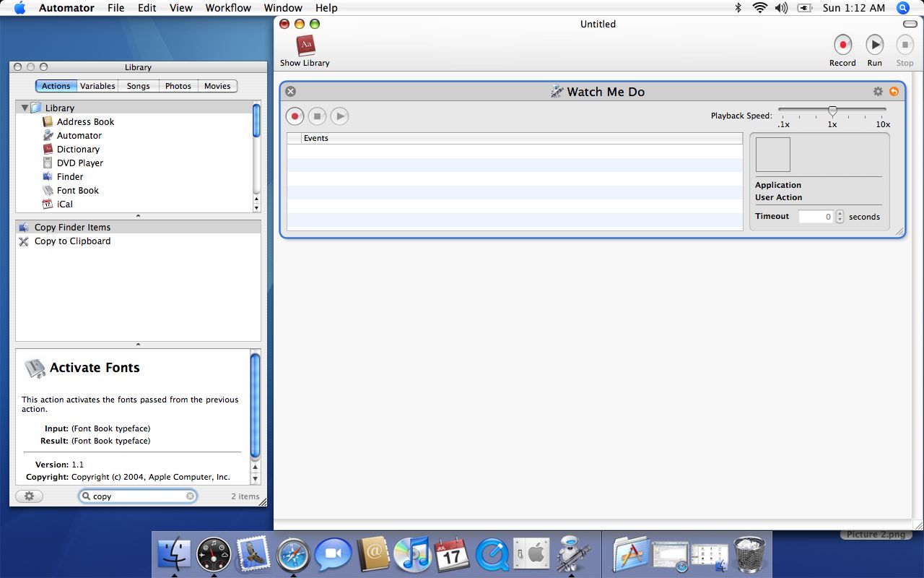924x578 pixels.
Task: Collapse the Library disclosure triangle
Action: 25,108
